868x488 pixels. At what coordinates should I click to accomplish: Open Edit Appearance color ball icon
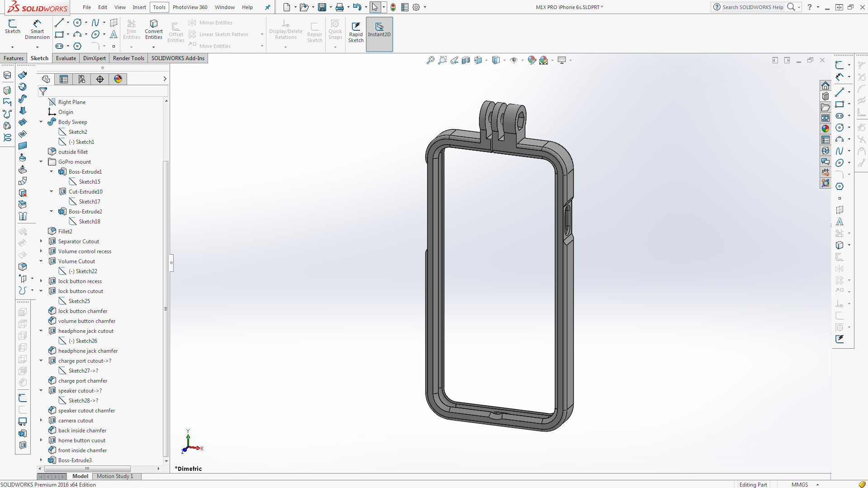(x=532, y=60)
